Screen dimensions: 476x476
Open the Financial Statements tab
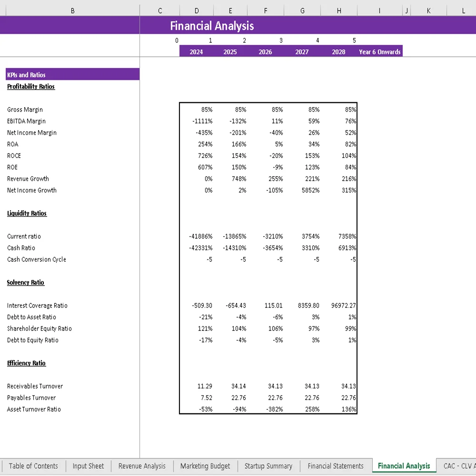pyautogui.click(x=336, y=466)
